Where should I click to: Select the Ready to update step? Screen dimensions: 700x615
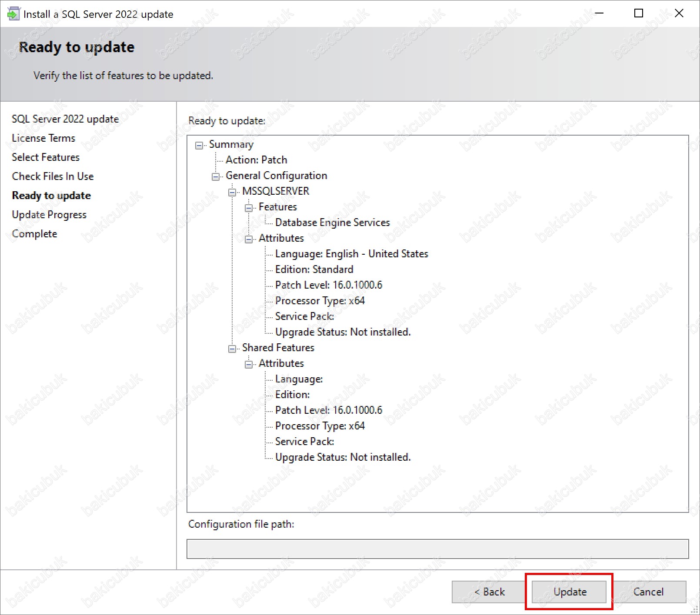coord(51,196)
